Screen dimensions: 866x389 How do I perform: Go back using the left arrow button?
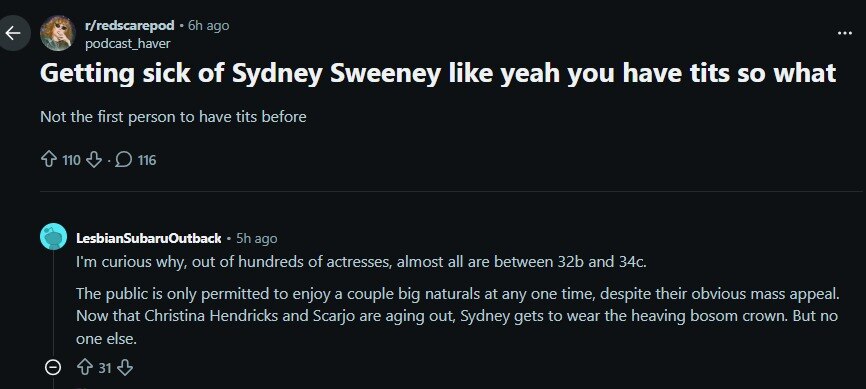click(x=13, y=33)
